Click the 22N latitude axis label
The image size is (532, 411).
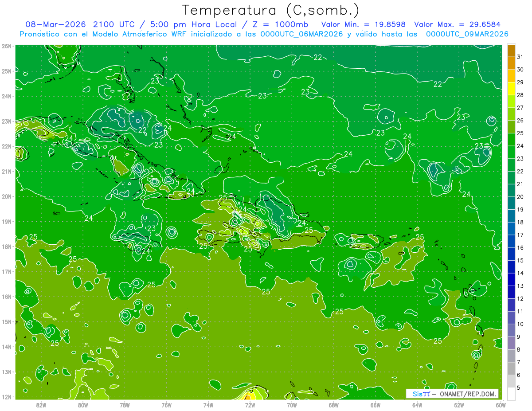(7, 146)
